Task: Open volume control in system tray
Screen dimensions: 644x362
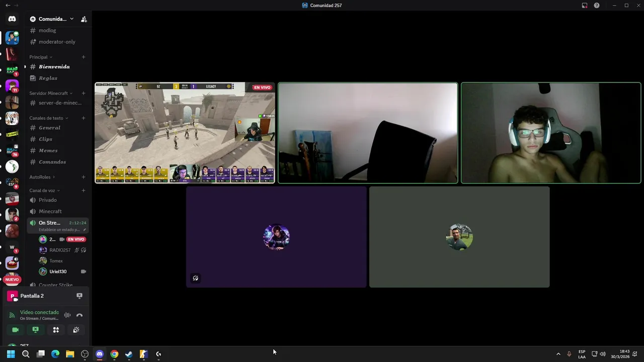Action: coord(603,354)
